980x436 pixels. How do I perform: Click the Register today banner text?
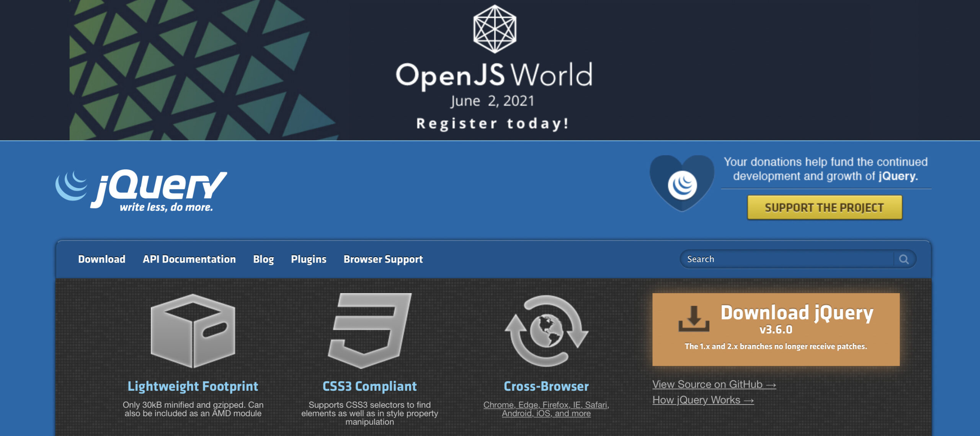[493, 124]
